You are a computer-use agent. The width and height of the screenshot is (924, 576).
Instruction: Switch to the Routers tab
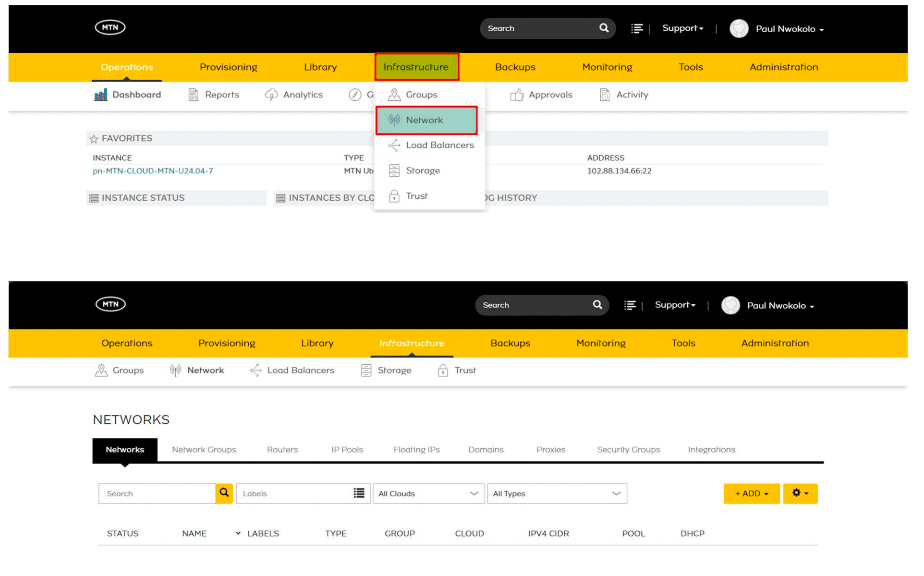point(282,449)
